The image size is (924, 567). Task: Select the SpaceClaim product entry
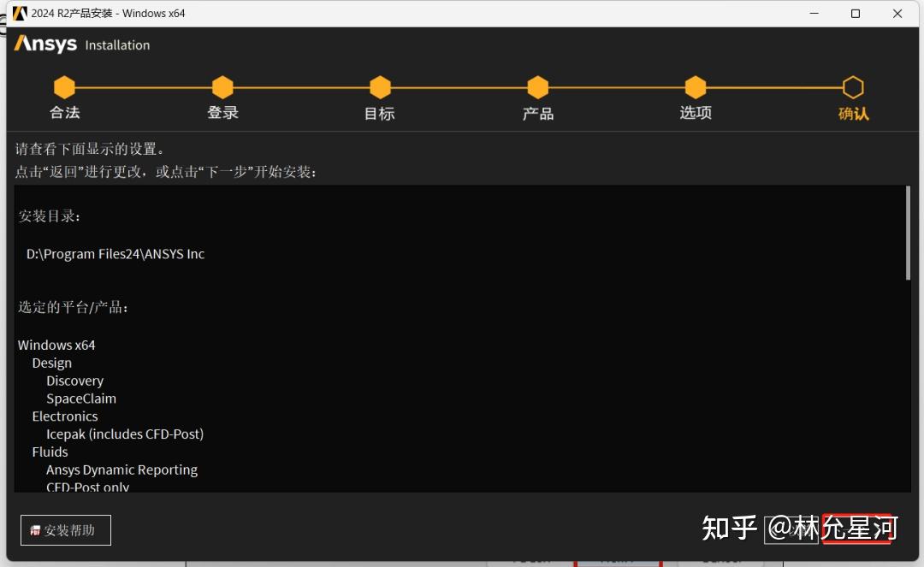click(x=81, y=399)
